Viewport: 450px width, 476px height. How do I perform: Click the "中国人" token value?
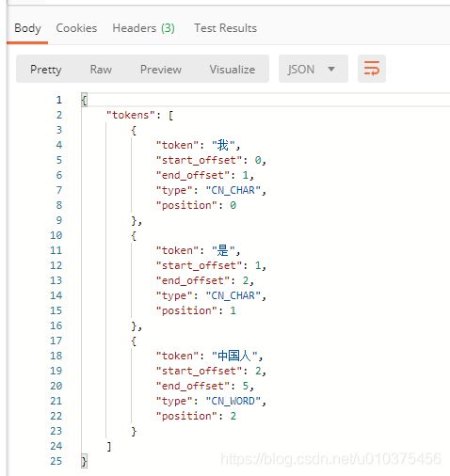pos(234,356)
